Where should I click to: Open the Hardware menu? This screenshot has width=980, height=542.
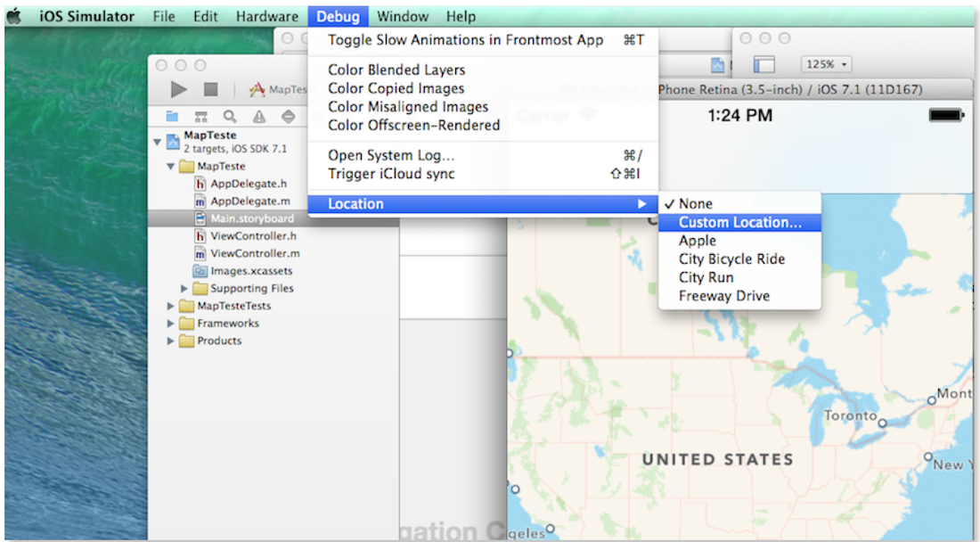pos(267,16)
